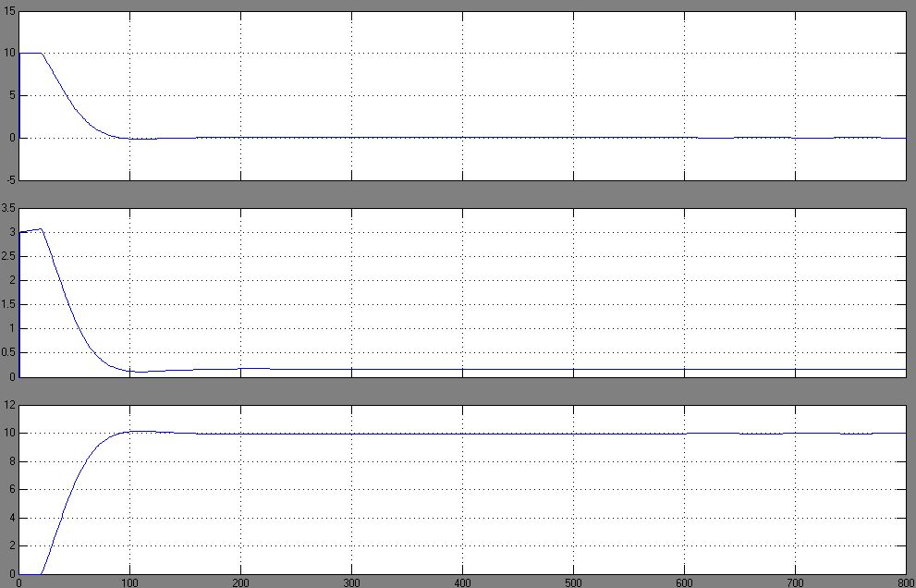The image size is (916, 588).
Task: Click the "700" x-axis tick label
Action: click(x=795, y=582)
